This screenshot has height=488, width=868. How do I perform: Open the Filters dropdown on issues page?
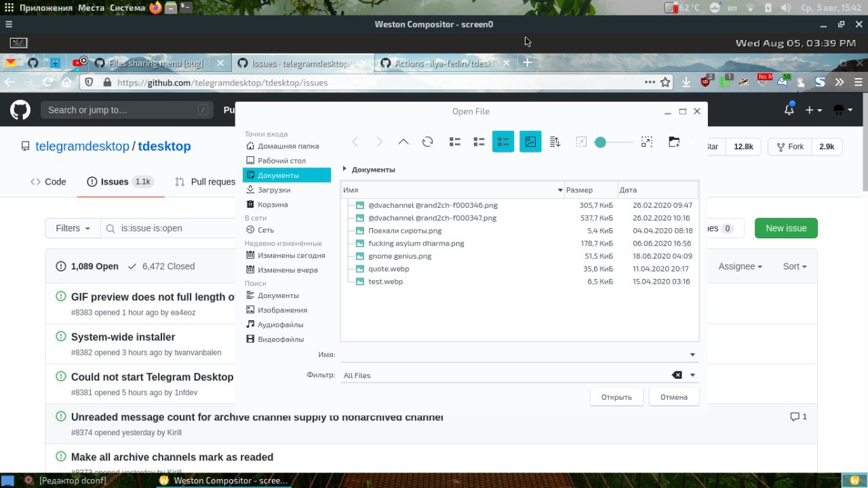click(73, 228)
